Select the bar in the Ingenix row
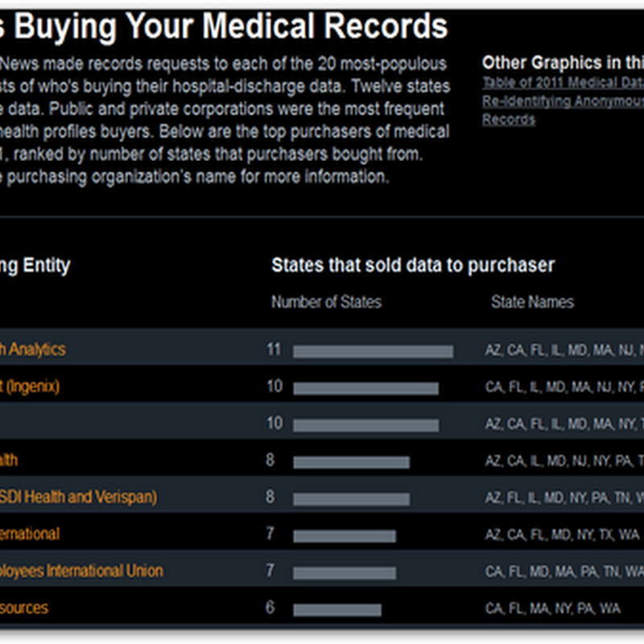 pos(365,389)
